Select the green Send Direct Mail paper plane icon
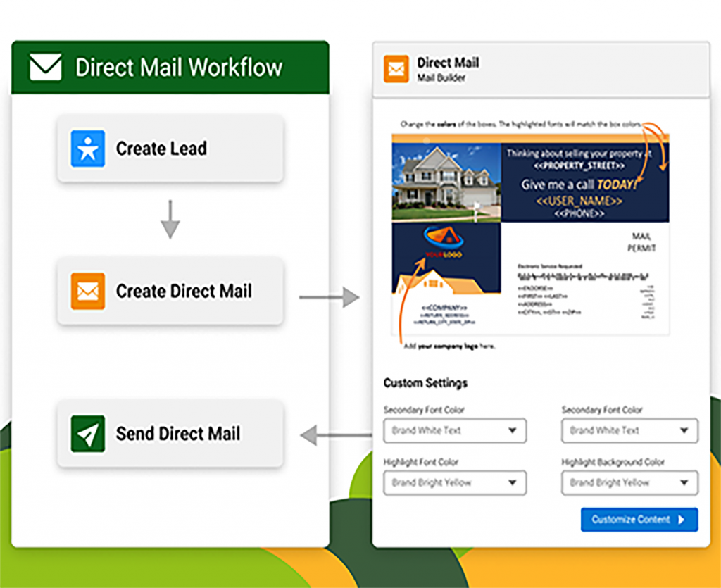The image size is (721, 588). tap(87, 434)
